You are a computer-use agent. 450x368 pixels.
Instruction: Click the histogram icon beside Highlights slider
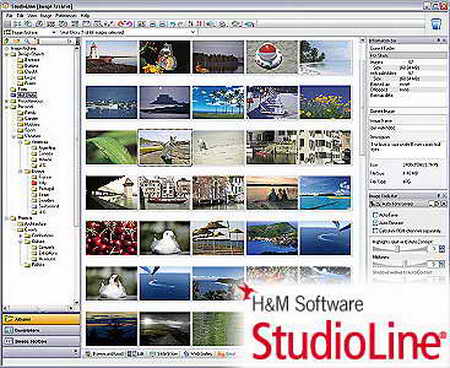442,249
